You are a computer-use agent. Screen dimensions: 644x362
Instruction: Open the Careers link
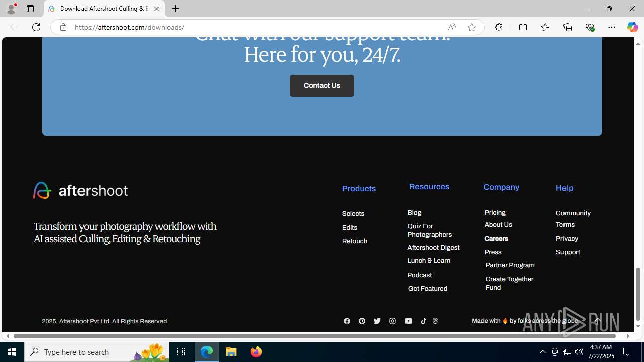(x=496, y=239)
